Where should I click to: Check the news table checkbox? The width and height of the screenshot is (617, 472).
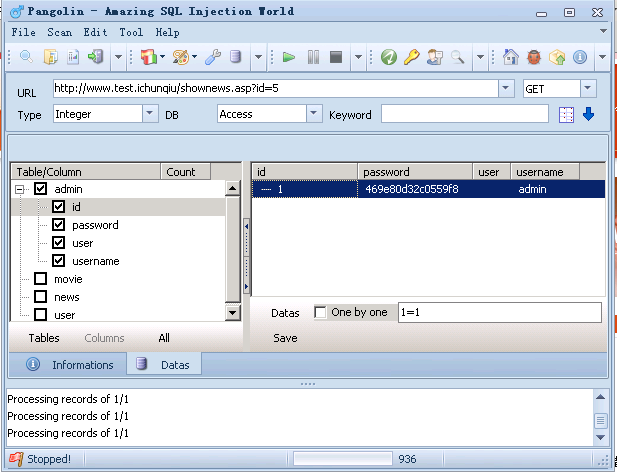tap(41, 297)
